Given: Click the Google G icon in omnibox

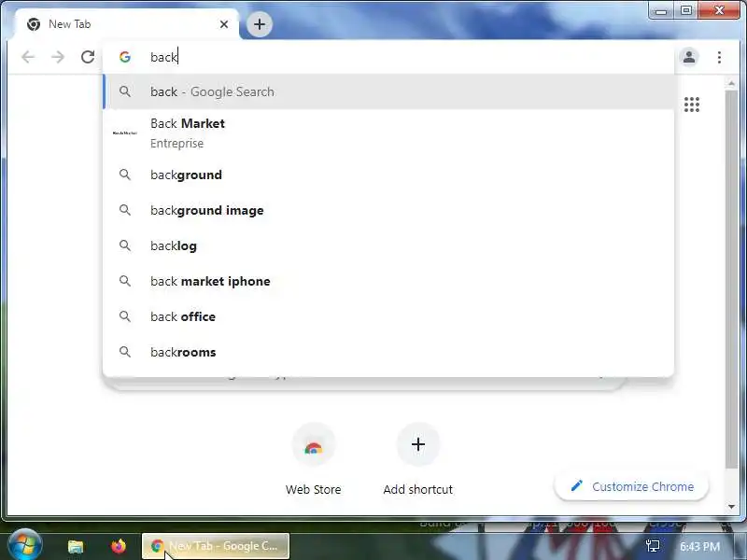Looking at the screenshot, I should point(125,57).
